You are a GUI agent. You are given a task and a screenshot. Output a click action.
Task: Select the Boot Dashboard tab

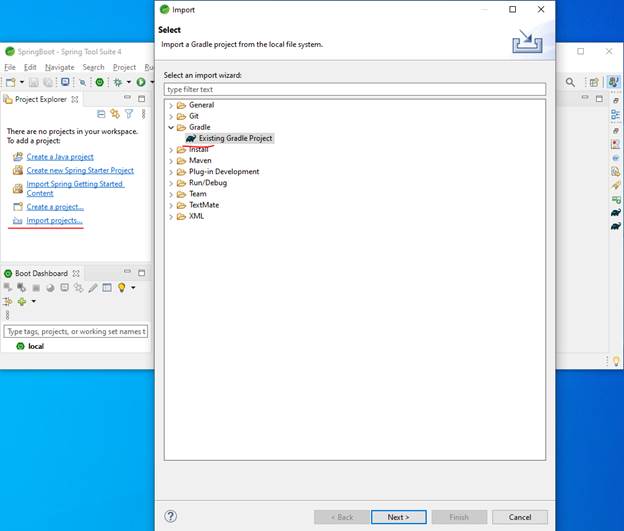click(41, 273)
